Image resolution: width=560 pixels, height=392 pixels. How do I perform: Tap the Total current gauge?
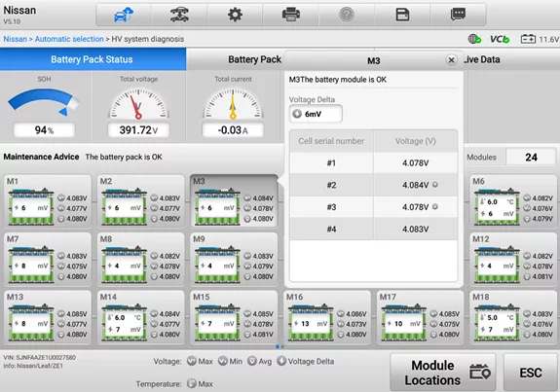[x=233, y=103]
